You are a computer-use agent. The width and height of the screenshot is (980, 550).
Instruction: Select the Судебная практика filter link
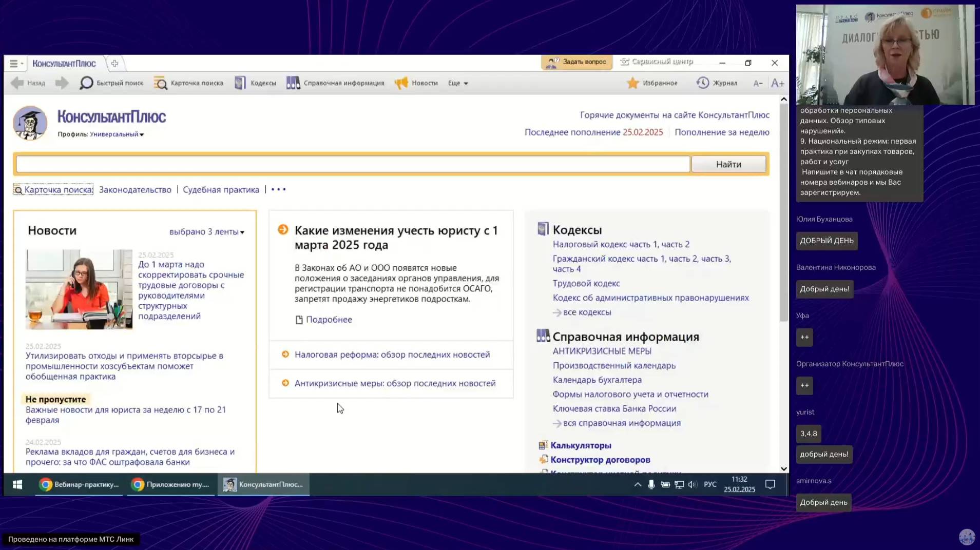point(221,190)
